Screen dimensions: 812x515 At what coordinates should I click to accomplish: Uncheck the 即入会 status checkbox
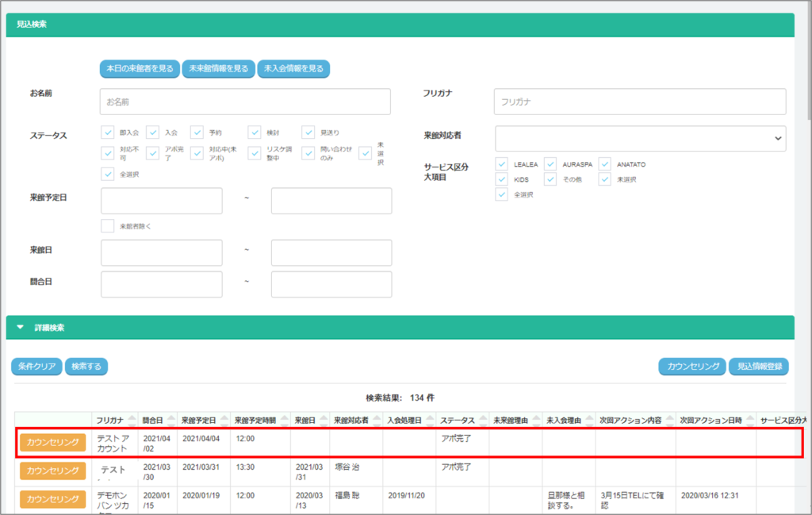coord(108,132)
